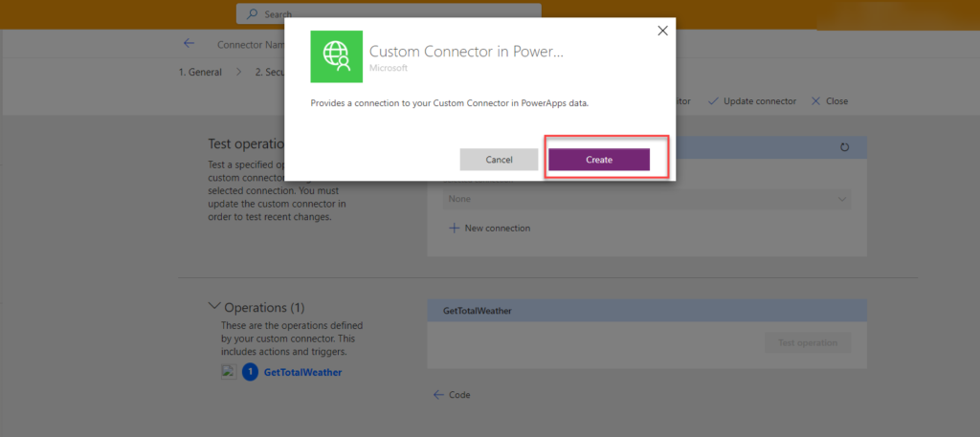Click the refresh connections icon

[x=844, y=147]
